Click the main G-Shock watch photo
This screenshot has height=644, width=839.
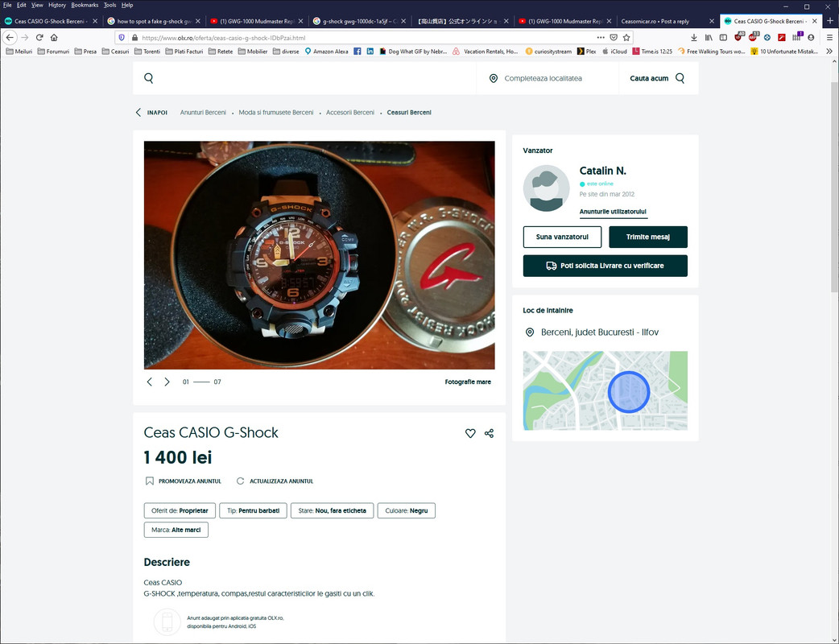[319, 255]
